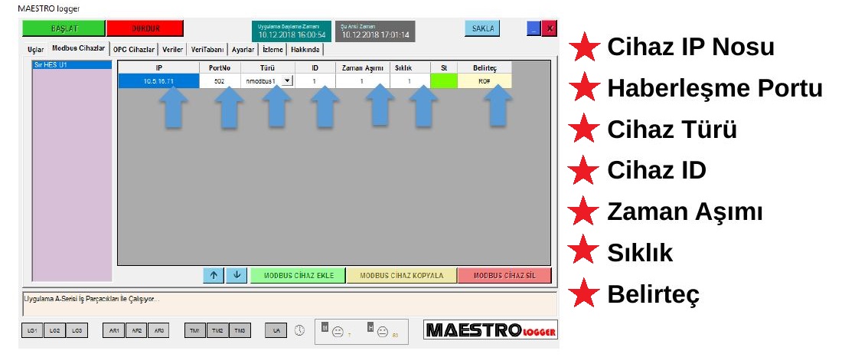The width and height of the screenshot is (868, 364).
Task: Click the LG3 indicator button
Action: click(77, 331)
